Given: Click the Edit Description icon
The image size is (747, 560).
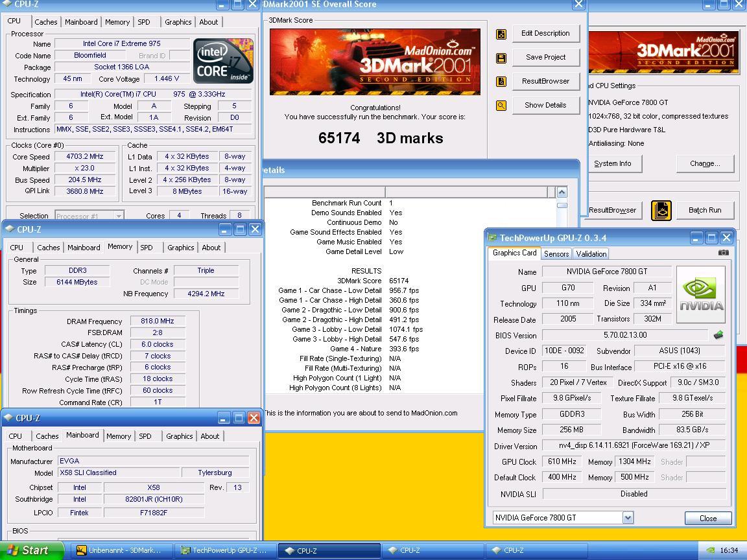Looking at the screenshot, I should pos(501,34).
